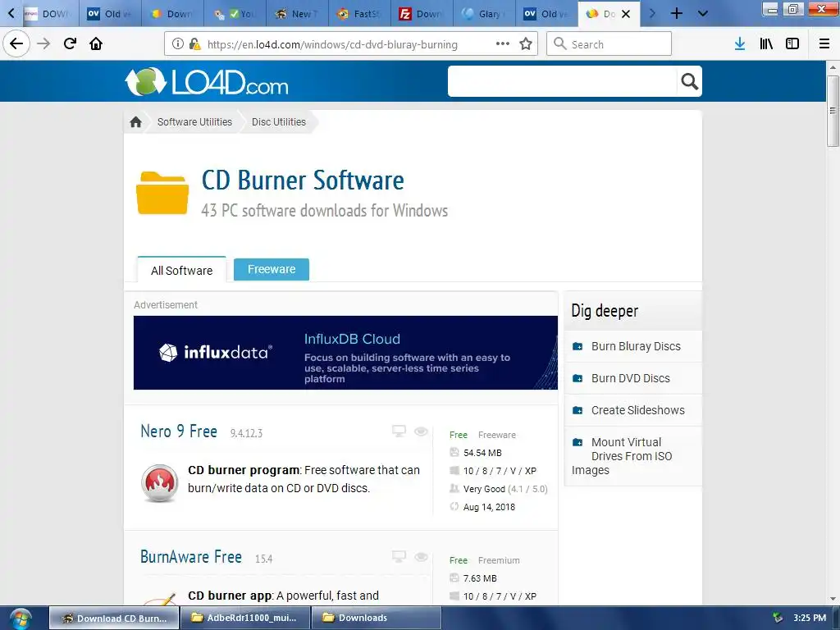Click the InfluxDB Cloud advertisement banner
Viewport: 840px width, 630px height.
click(x=345, y=353)
